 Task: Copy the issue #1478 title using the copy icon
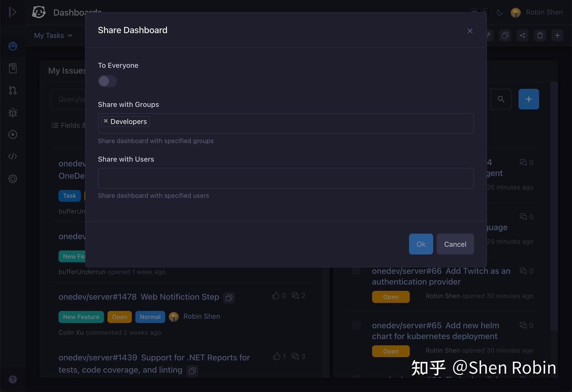pos(229,297)
